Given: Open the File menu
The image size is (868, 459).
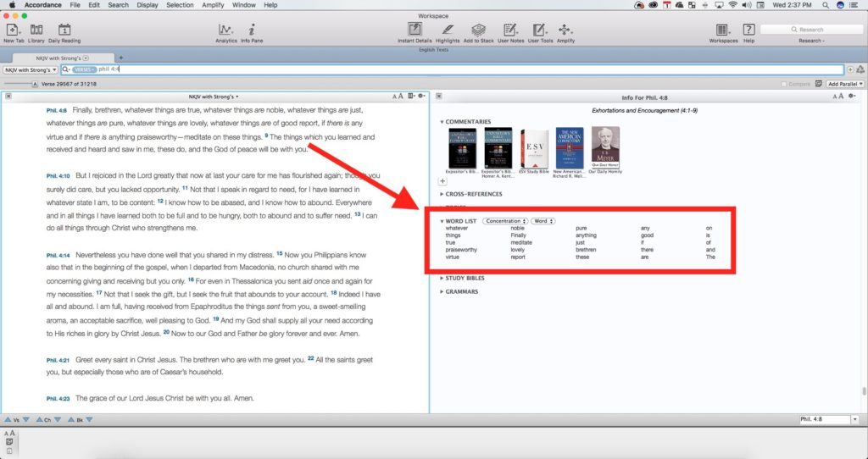Looking at the screenshot, I should point(75,5).
